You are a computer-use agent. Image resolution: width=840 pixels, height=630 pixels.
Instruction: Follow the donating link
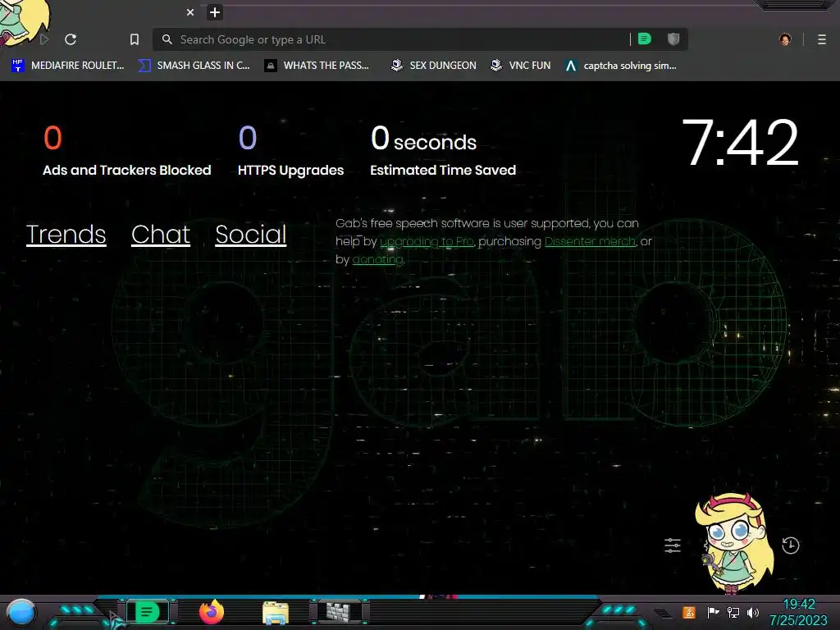click(x=377, y=260)
